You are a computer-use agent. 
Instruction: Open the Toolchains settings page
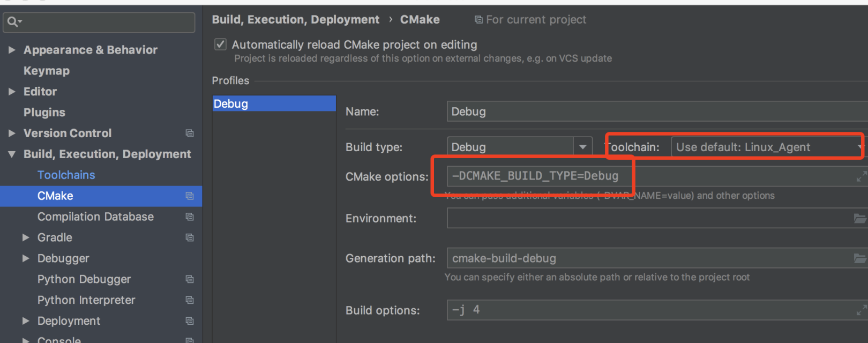[66, 175]
